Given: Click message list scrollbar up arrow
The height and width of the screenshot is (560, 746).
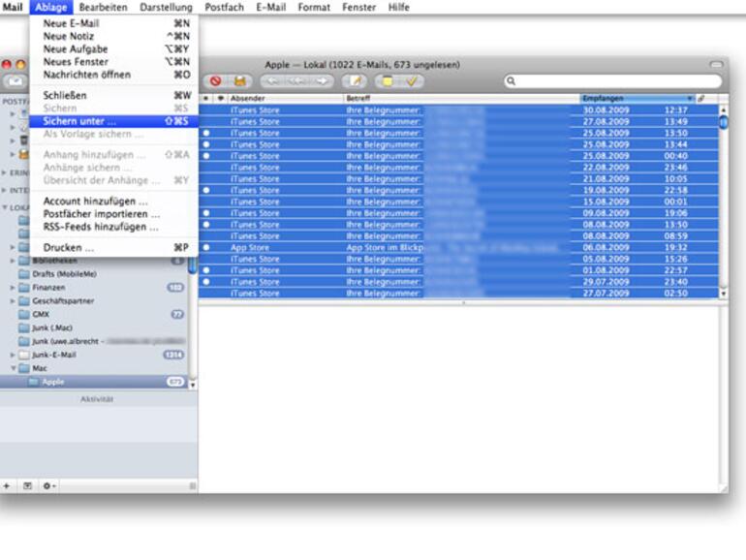Looking at the screenshot, I should click(x=723, y=109).
